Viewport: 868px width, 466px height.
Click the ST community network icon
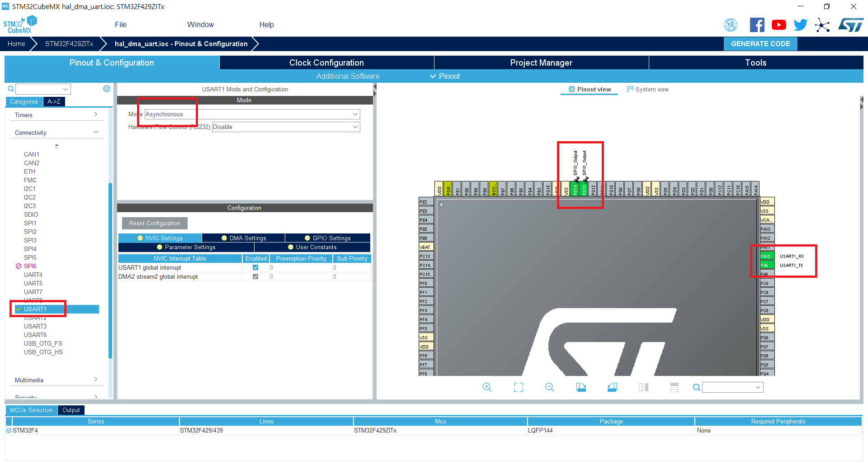coord(822,25)
